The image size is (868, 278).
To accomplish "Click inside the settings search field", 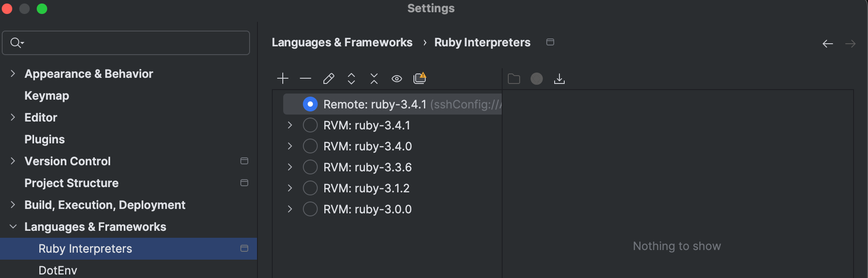I will click(126, 43).
